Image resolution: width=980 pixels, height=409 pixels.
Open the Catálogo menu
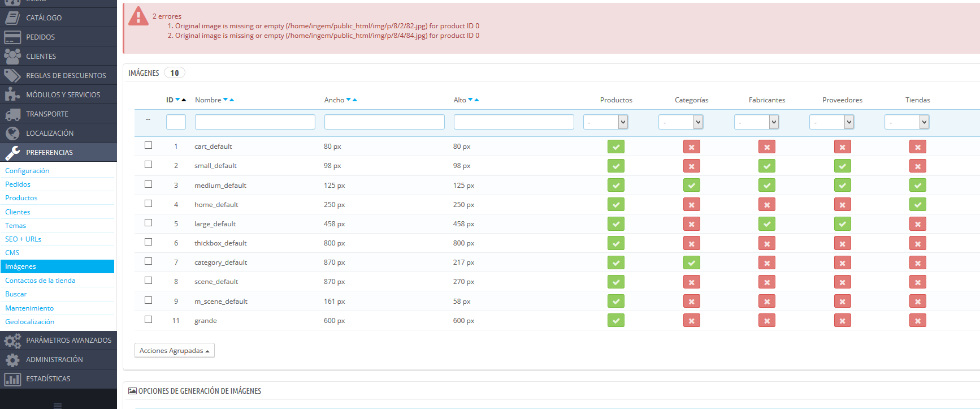point(59,18)
